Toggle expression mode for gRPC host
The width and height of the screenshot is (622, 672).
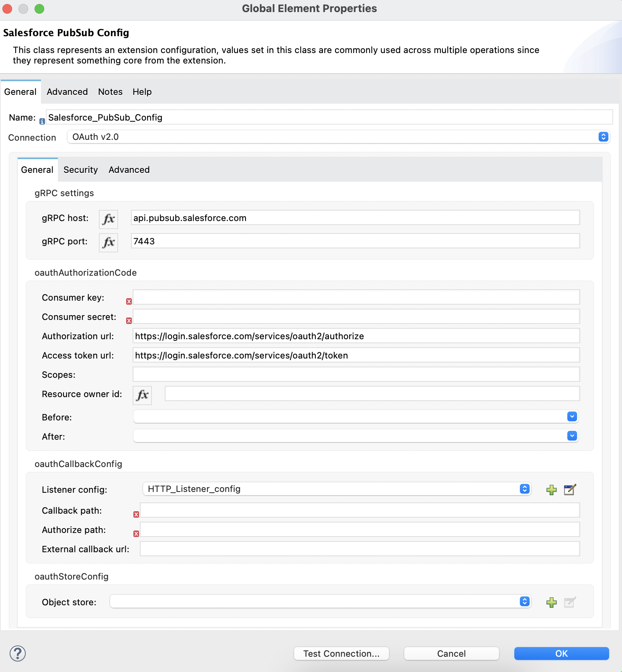pyautogui.click(x=108, y=219)
